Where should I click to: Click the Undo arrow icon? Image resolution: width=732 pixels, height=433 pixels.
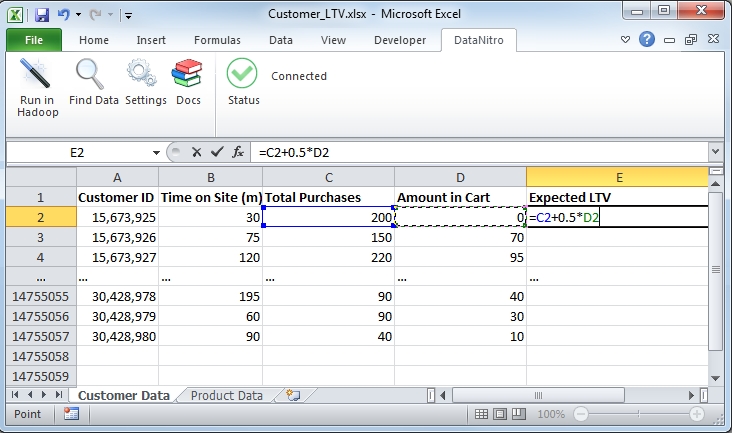coord(63,15)
